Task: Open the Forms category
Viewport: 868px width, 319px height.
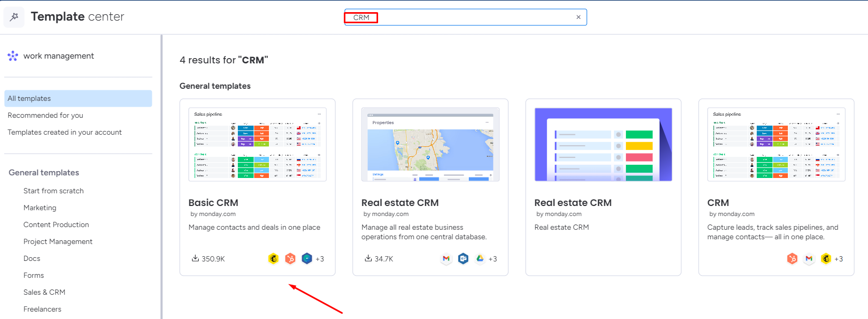Action: pyautogui.click(x=34, y=275)
